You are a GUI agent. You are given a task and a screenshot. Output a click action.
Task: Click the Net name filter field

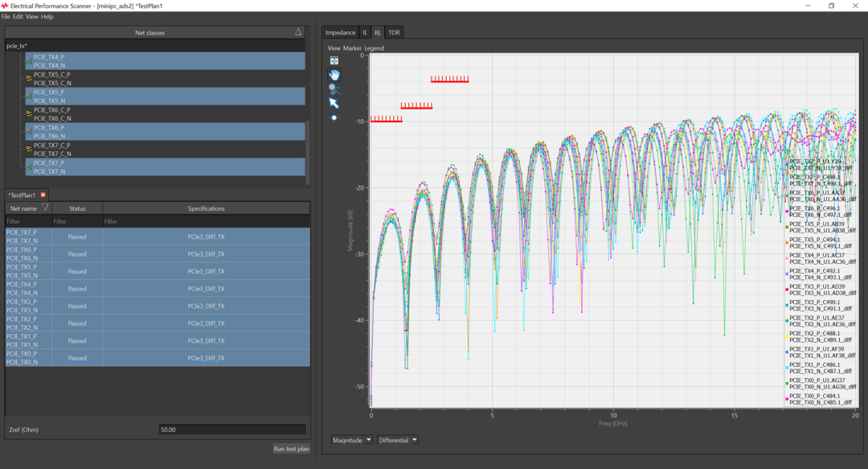tap(29, 221)
